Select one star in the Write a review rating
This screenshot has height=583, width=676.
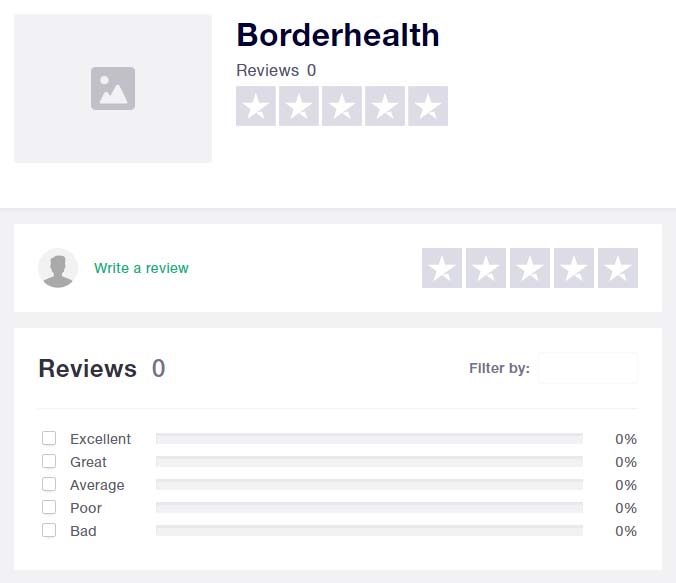pos(441,268)
